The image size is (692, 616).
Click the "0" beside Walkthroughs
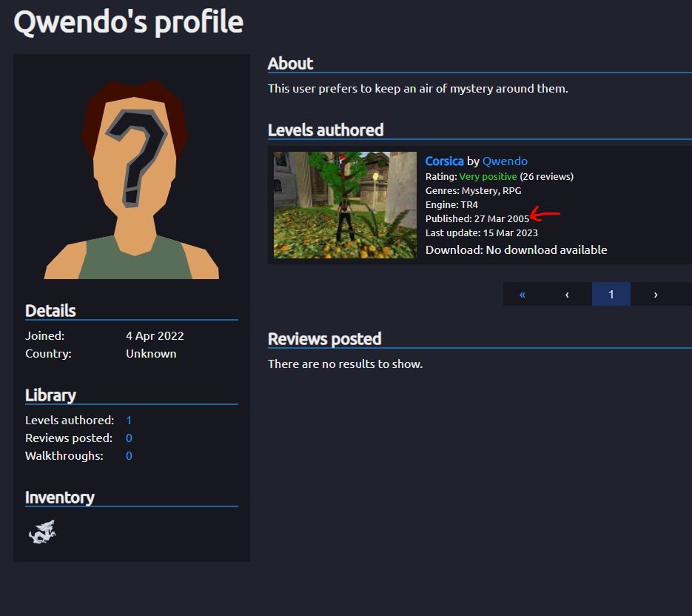[129, 455]
